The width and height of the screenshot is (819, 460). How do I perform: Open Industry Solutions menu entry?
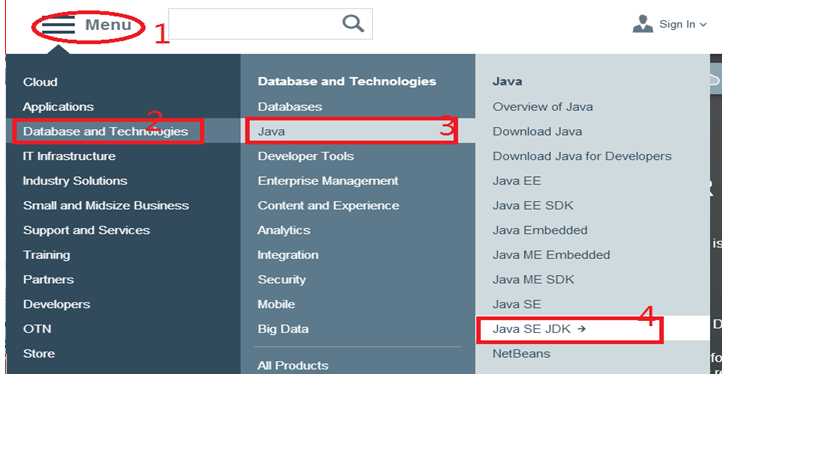(x=75, y=181)
